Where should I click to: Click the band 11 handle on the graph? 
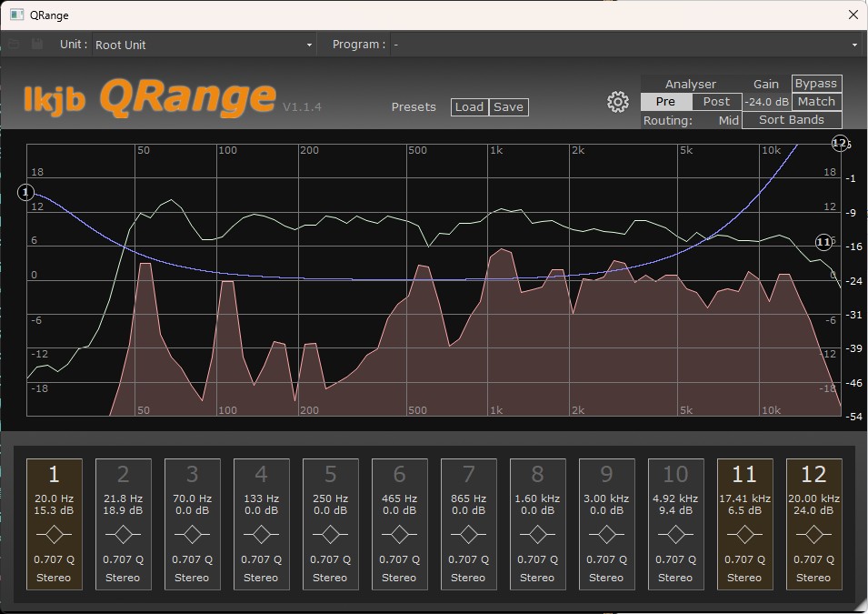tap(823, 242)
